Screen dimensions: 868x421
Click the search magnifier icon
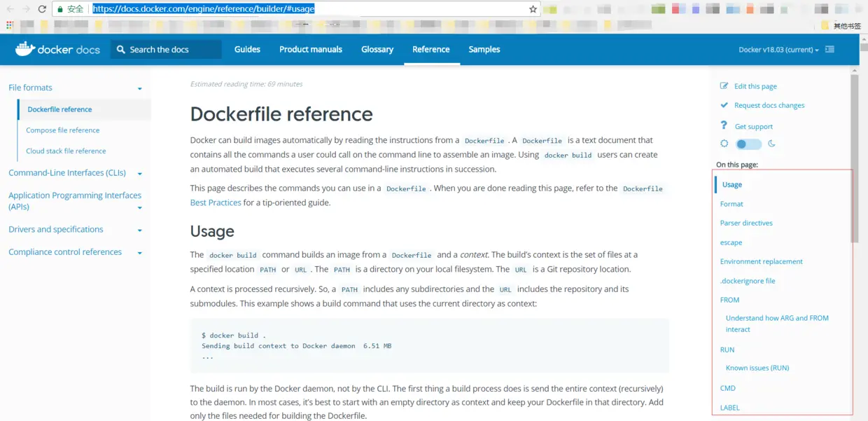tap(121, 50)
